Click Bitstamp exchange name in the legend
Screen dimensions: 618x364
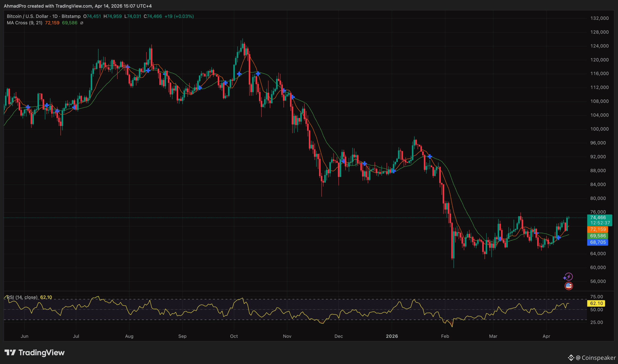coord(71,16)
